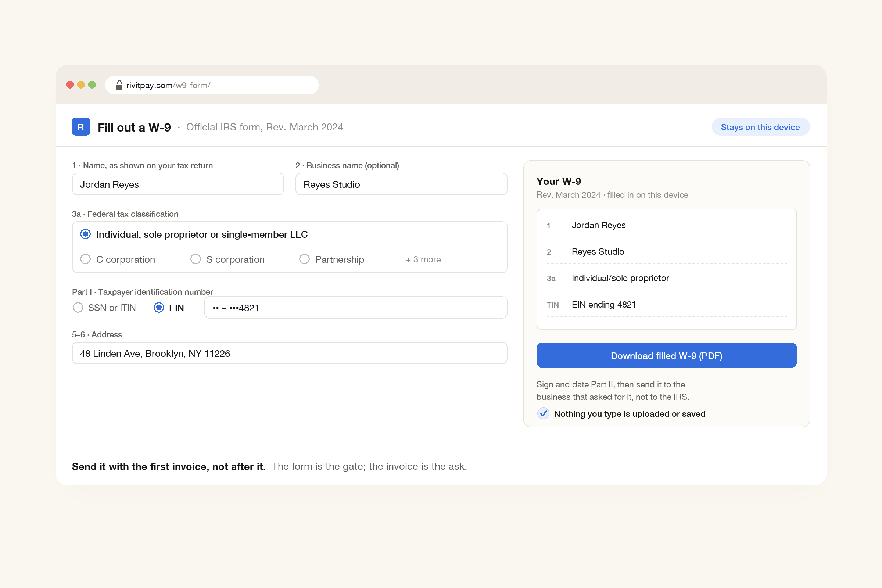Image resolution: width=882 pixels, height=588 pixels.
Task: Click the 5–6 Address label
Action: (97, 334)
